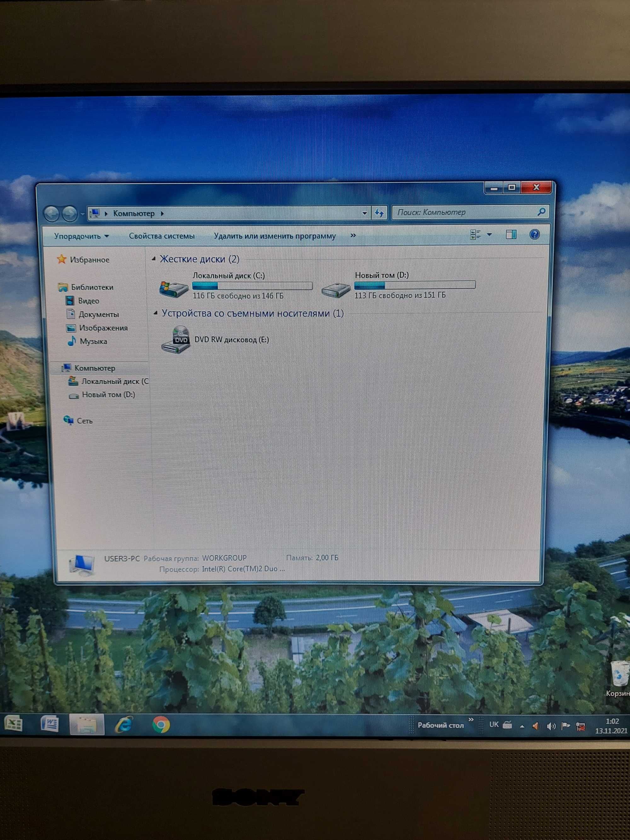
Task: Open DVD RW drive (E:) icon
Action: click(x=176, y=340)
